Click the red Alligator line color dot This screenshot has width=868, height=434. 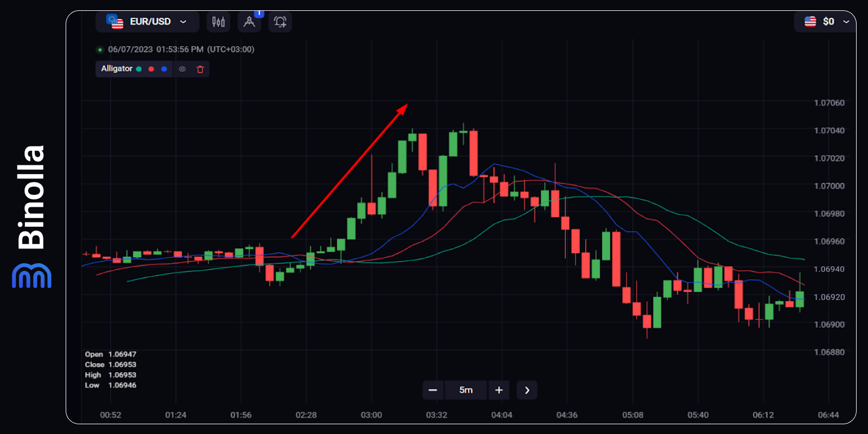tap(151, 69)
